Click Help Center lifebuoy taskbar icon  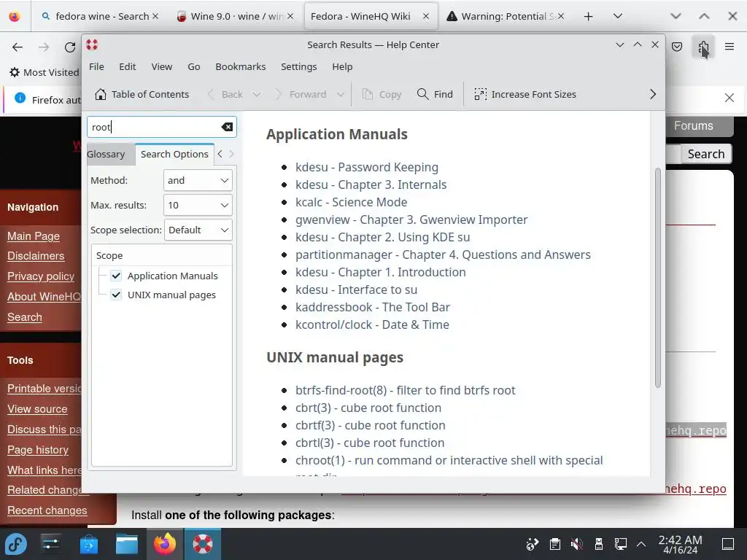pyautogui.click(x=203, y=544)
